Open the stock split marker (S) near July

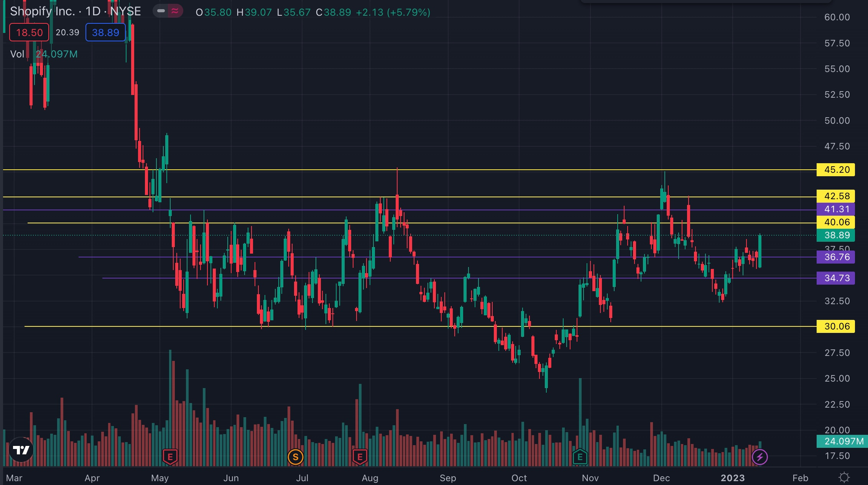pos(295,457)
